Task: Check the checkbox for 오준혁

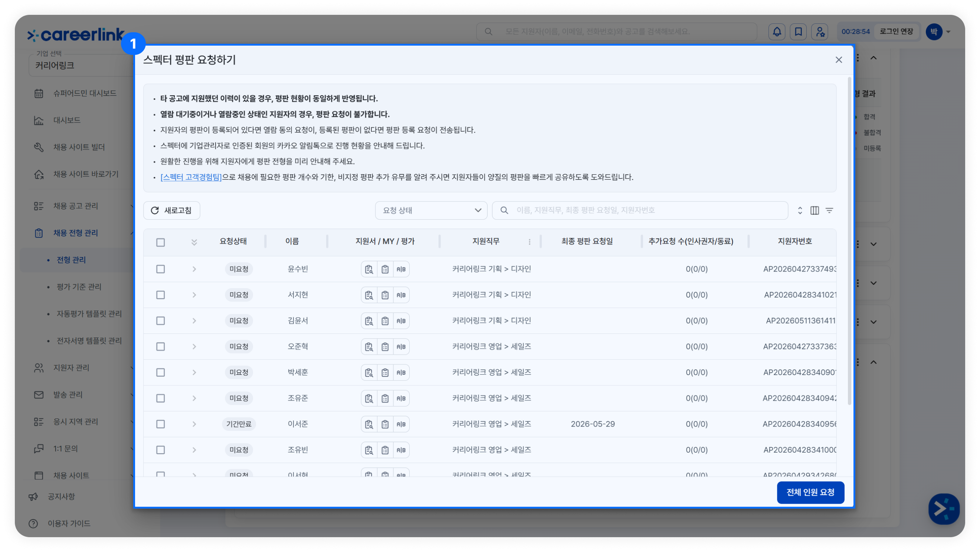Action: click(x=161, y=347)
